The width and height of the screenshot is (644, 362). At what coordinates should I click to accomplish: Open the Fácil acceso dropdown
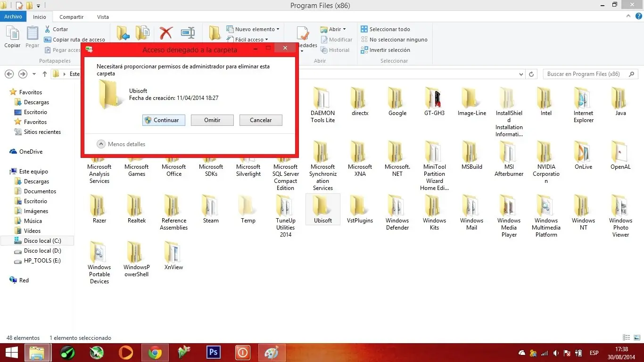[248, 40]
